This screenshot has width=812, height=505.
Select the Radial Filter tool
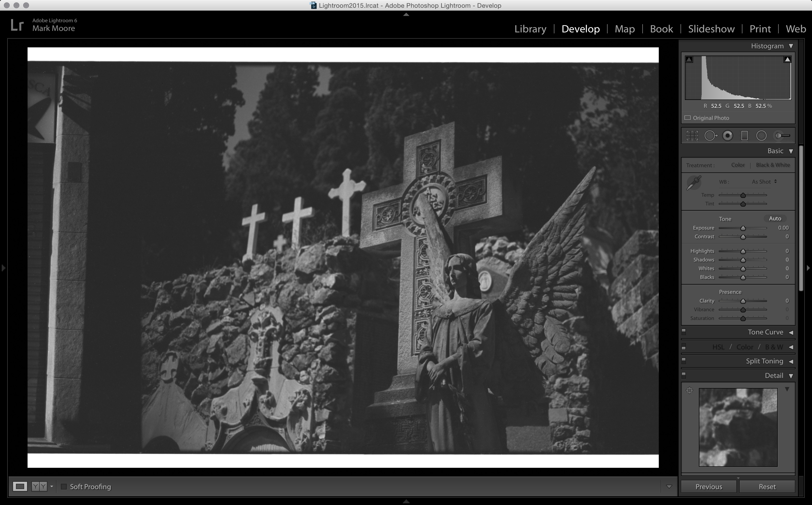click(761, 136)
